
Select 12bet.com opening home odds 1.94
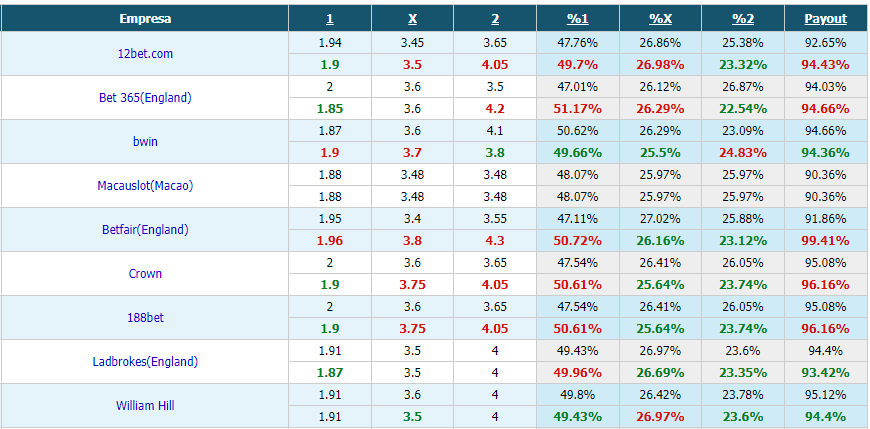pyautogui.click(x=330, y=43)
